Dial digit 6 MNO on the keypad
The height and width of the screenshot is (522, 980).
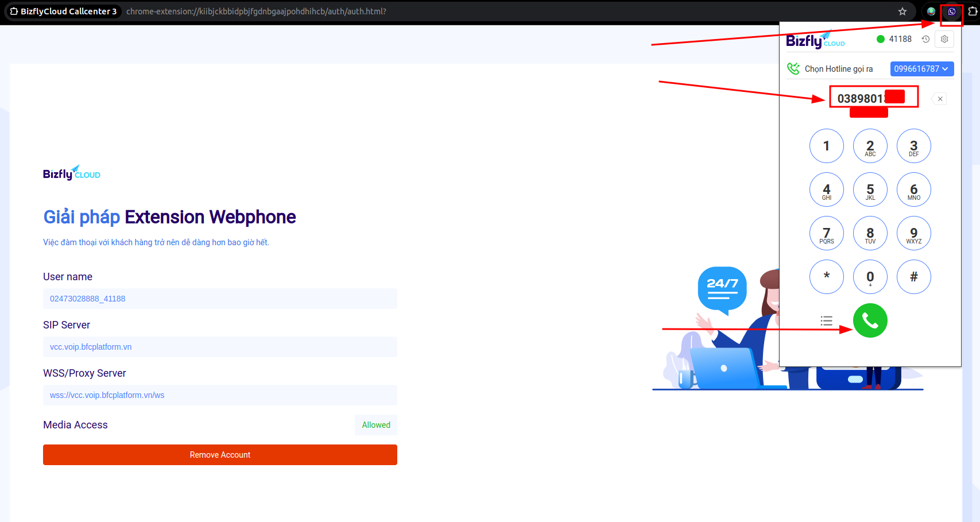tap(914, 190)
